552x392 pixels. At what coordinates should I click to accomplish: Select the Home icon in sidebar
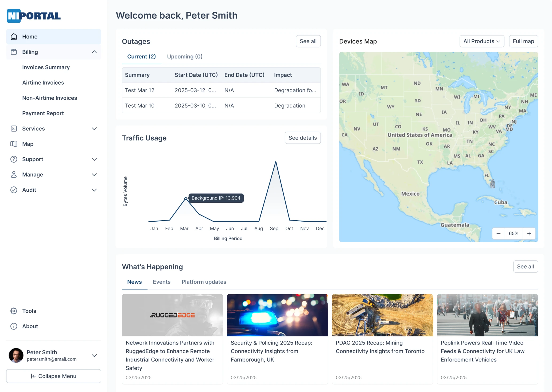(14, 37)
